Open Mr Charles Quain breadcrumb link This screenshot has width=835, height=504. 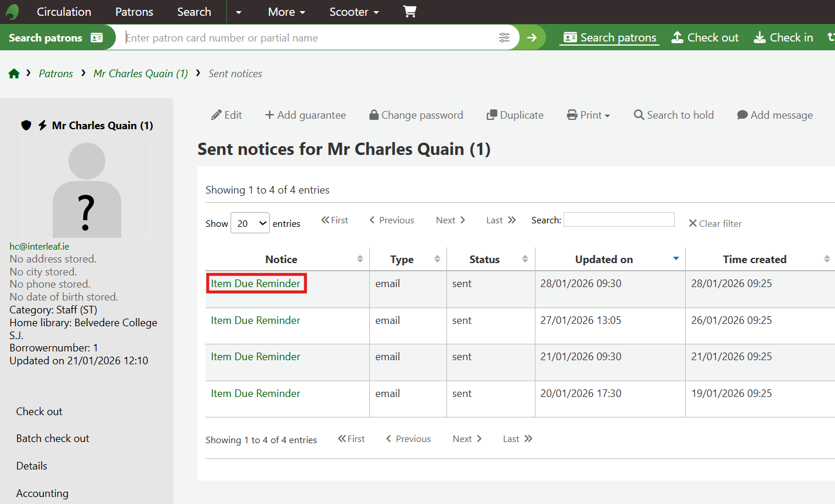141,74
